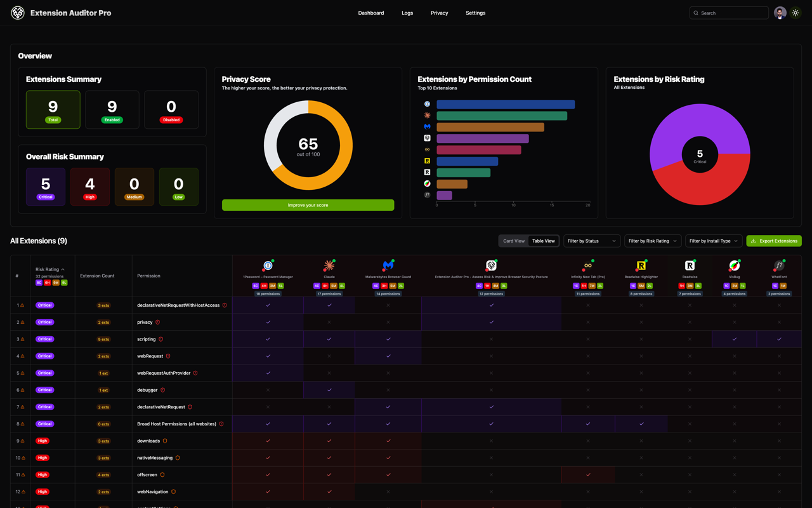The width and height of the screenshot is (812, 508).
Task: Click the nativeMessaging permission text
Action: coord(155,458)
